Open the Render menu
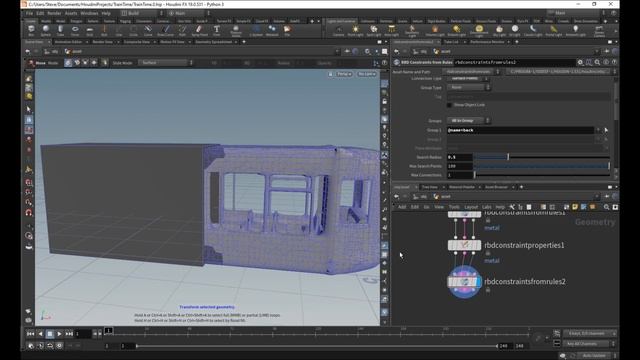640x360 pixels. click(54, 13)
